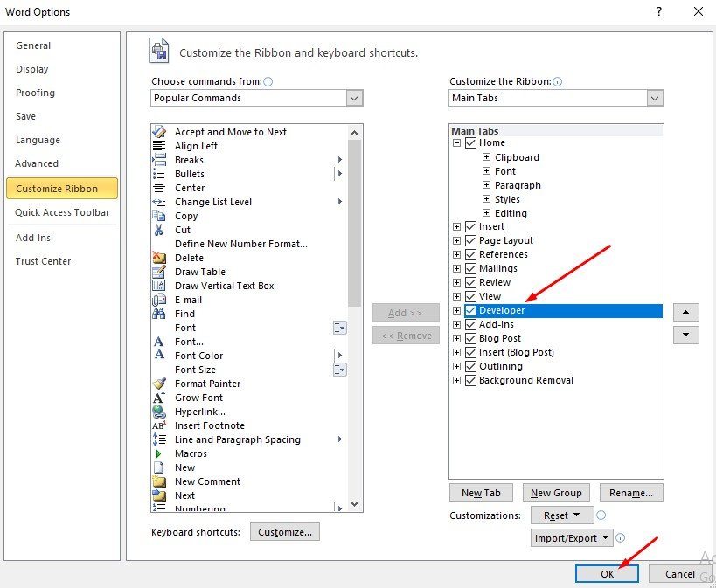
Task: Select the E-mail command icon
Action: [159, 300]
